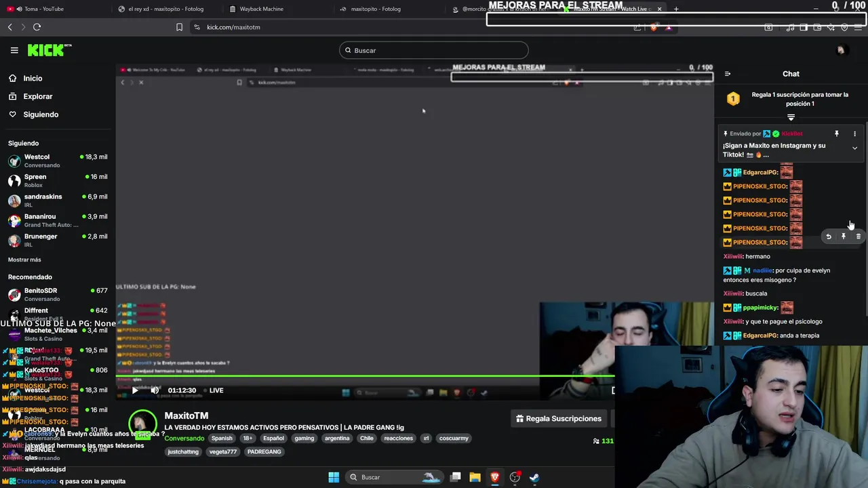The width and height of the screenshot is (868, 488).
Task: Bookmark this page in the address bar
Action: [x=179, y=27]
